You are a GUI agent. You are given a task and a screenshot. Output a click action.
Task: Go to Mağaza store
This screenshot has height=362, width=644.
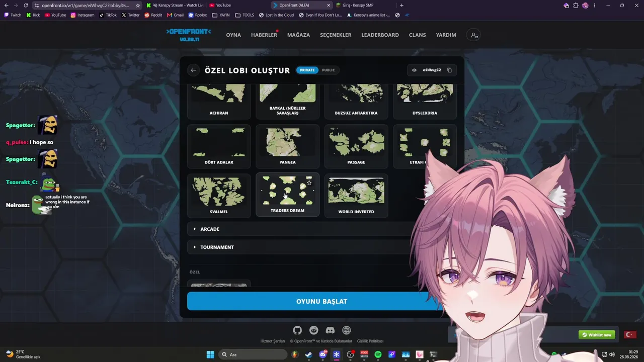298,35
